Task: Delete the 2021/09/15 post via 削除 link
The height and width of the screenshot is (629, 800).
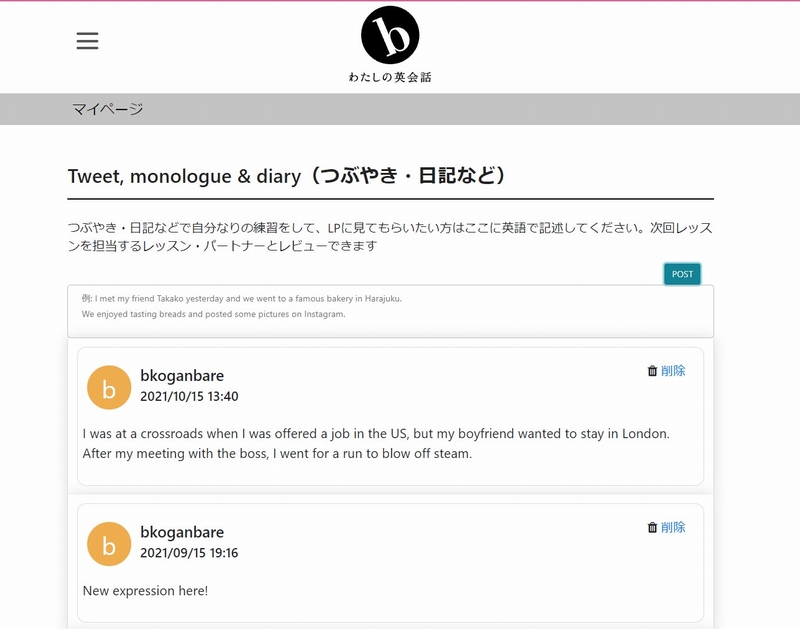Action: click(673, 527)
